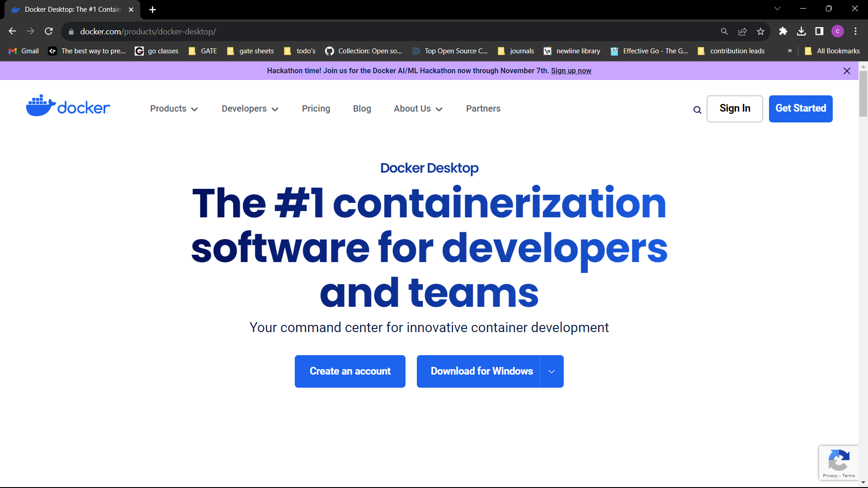Screen dimensions: 868x488
Task: Bookmark this page with the star icon
Action: tap(761, 31)
